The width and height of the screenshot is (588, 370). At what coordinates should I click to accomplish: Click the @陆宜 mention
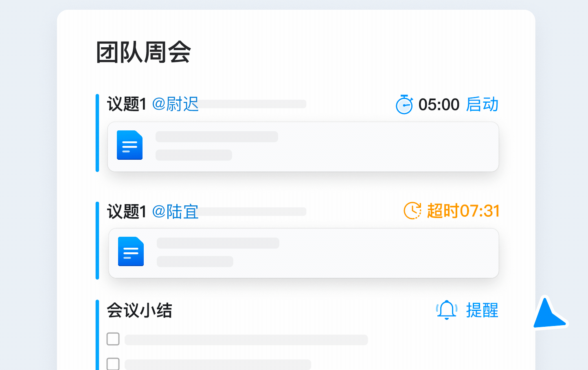click(175, 211)
